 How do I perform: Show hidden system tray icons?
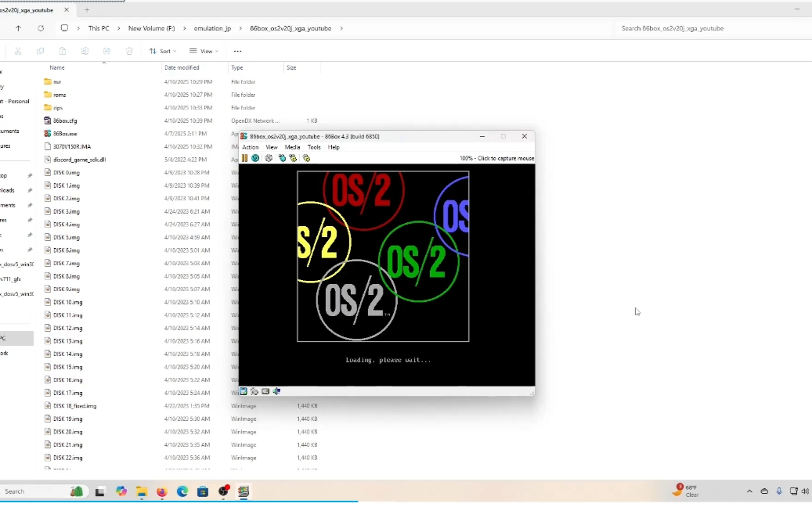pos(749,491)
